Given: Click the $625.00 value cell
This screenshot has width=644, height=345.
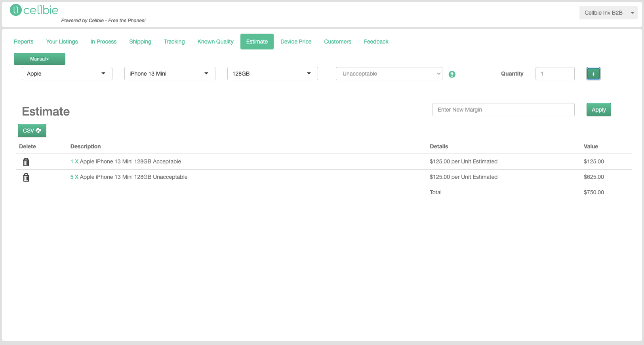Looking at the screenshot, I should click(x=594, y=177).
